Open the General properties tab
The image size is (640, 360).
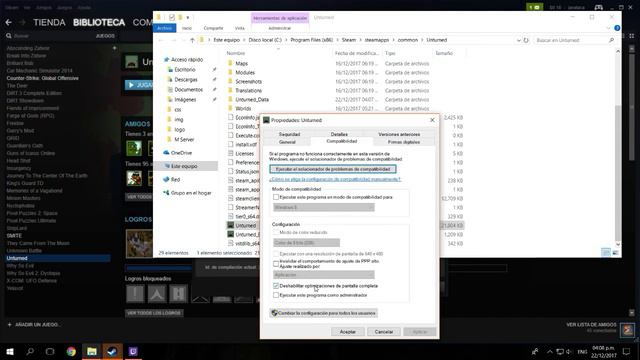tap(287, 142)
